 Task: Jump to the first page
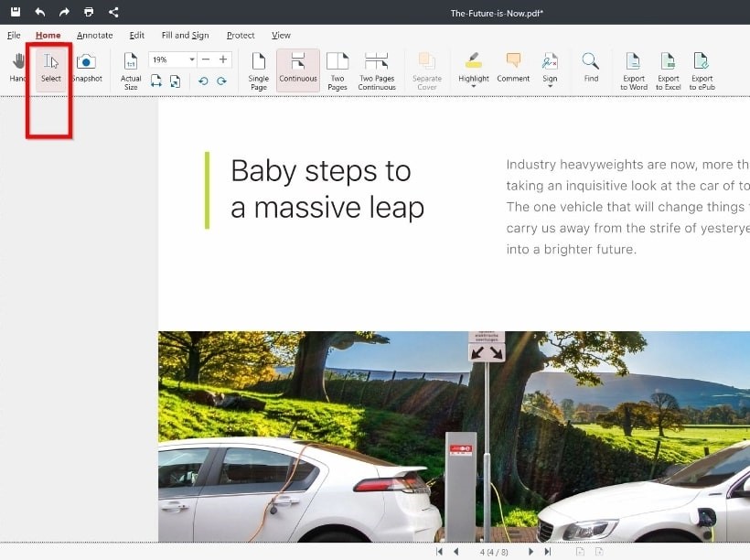440,552
